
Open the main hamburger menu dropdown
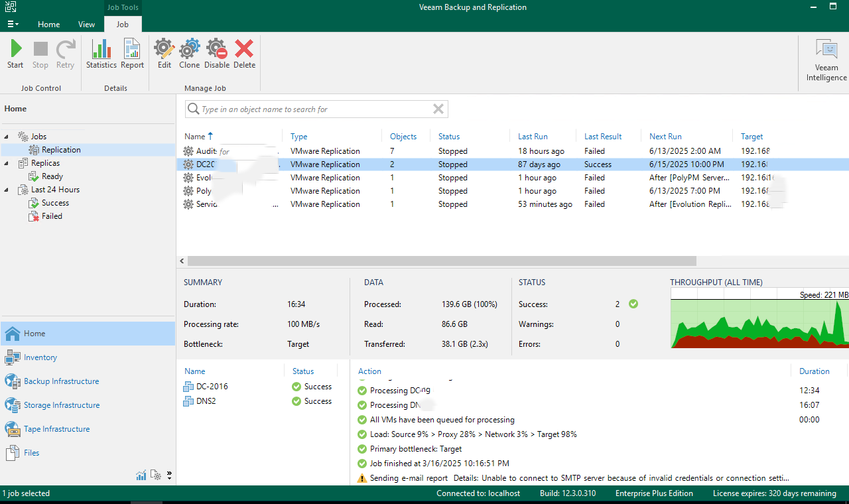(13, 25)
